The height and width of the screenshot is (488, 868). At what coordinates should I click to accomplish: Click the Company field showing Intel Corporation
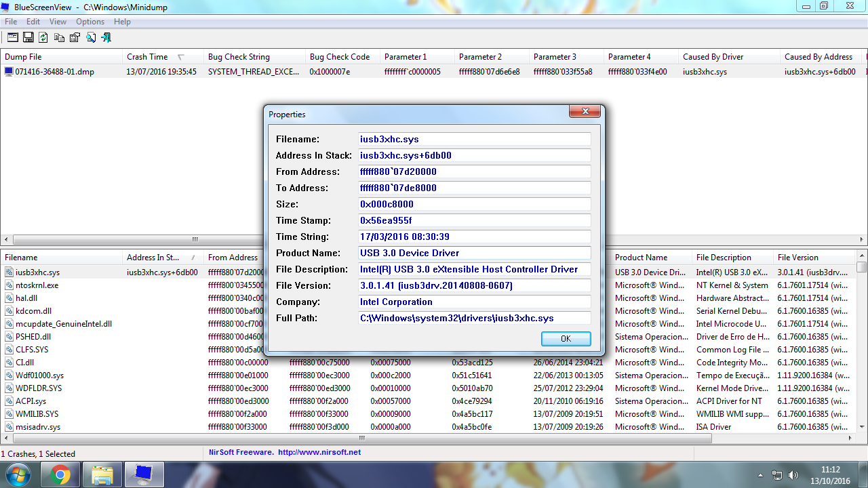tap(475, 302)
